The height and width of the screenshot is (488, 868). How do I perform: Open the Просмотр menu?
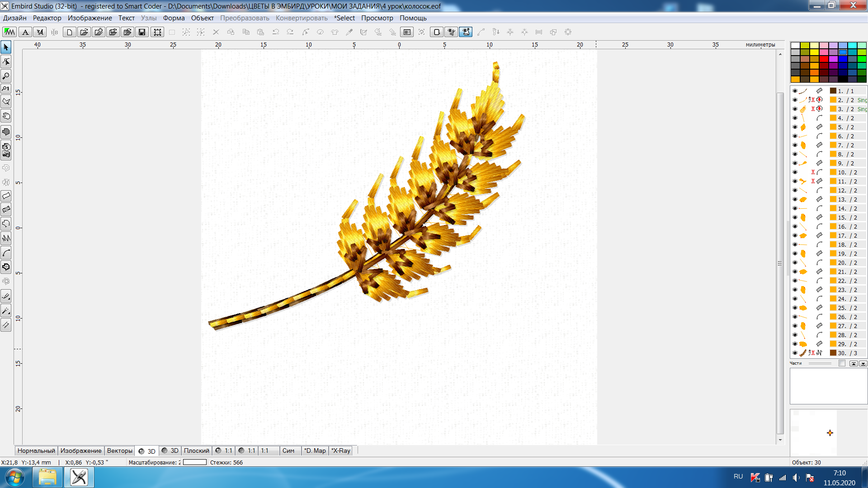tap(377, 18)
